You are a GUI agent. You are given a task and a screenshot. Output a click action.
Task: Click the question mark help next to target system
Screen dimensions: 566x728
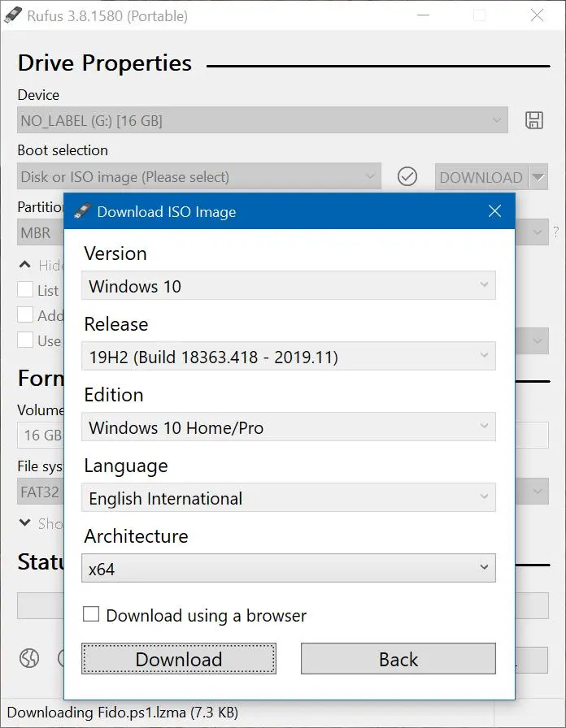(556, 232)
